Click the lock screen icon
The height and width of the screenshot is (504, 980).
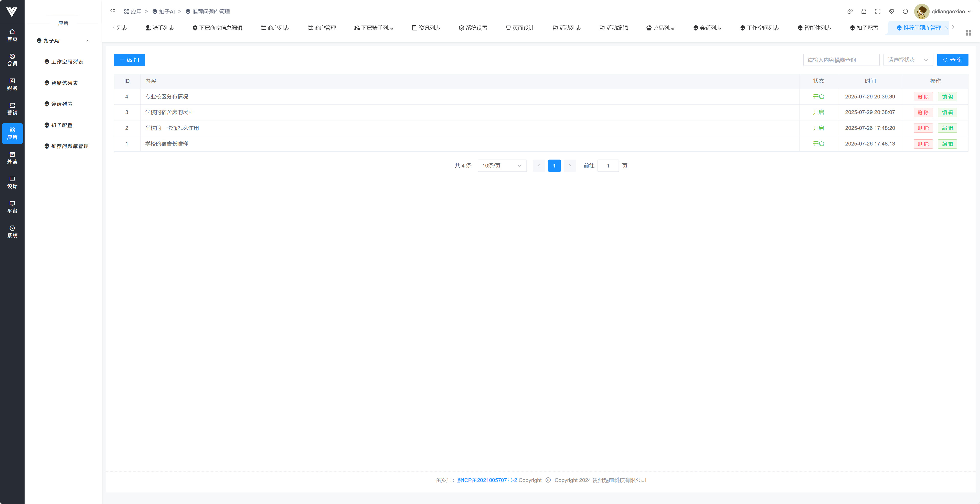pyautogui.click(x=864, y=12)
